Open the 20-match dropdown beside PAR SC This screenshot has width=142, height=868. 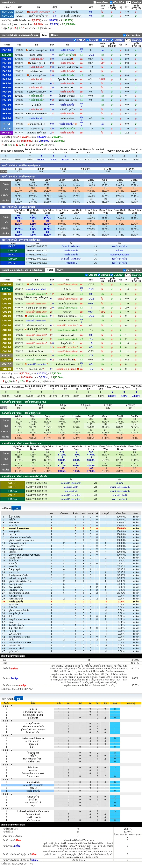point(128,40)
